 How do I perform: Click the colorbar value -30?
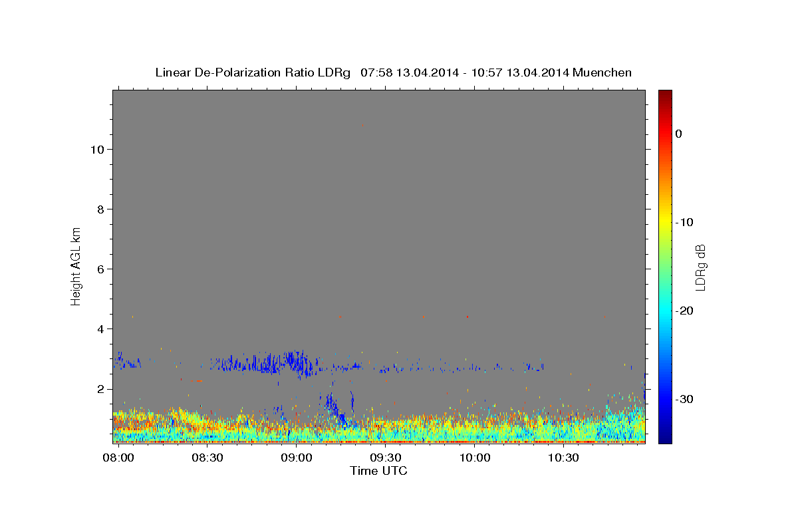point(684,399)
